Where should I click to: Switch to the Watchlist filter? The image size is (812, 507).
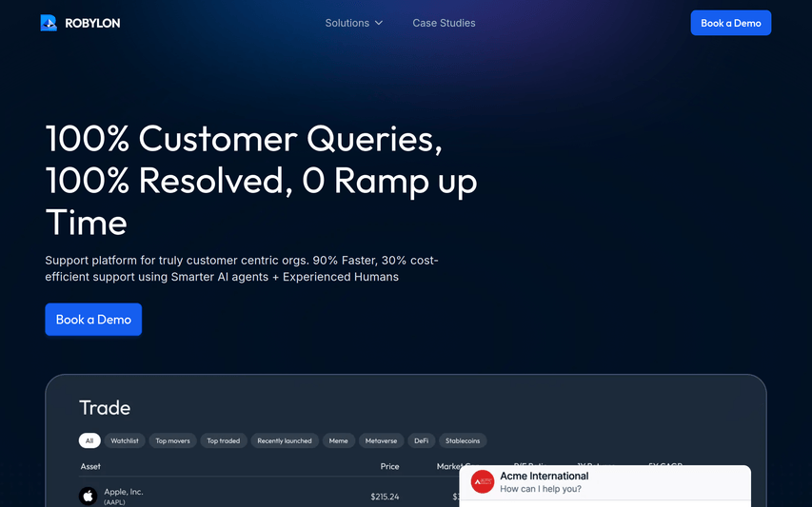[x=125, y=441]
